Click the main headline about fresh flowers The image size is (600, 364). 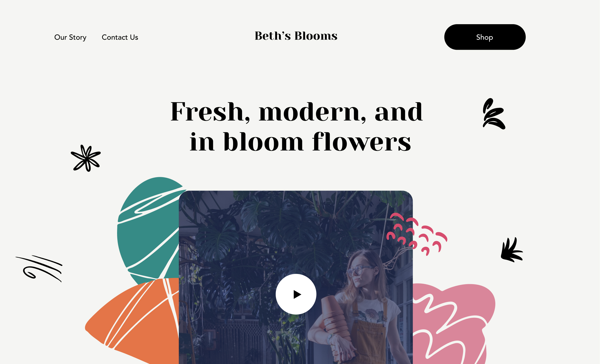pos(297,126)
